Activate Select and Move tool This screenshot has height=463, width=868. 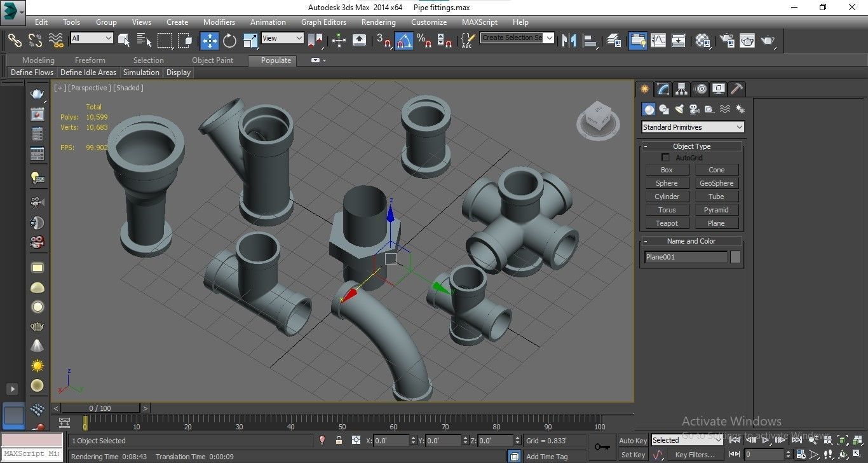(x=209, y=41)
